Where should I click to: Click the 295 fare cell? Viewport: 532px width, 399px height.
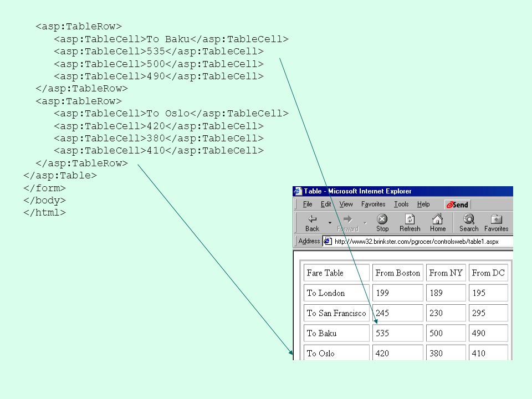click(488, 313)
